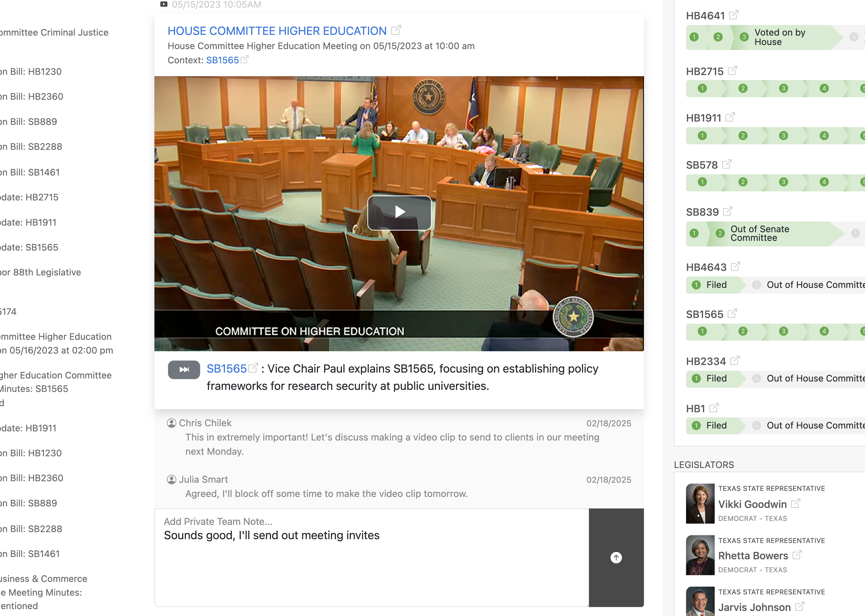Open external link icon next to Vikki Goodwin
865x616 pixels.
coord(796,504)
